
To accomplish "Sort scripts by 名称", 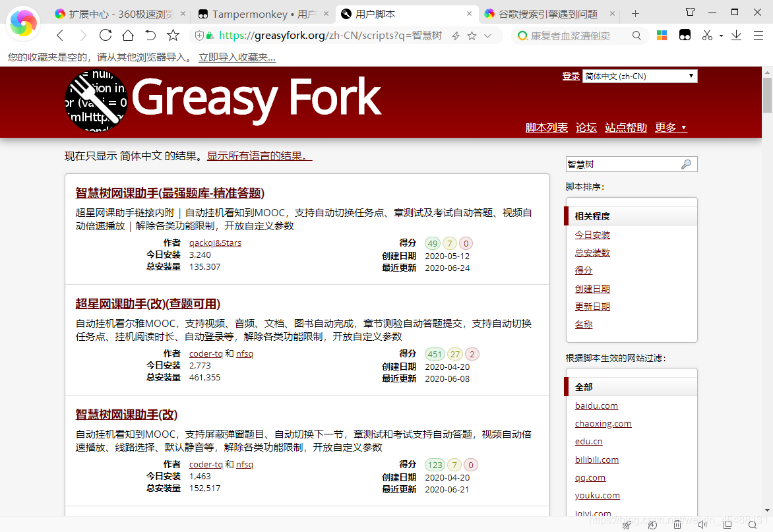I will click(584, 324).
